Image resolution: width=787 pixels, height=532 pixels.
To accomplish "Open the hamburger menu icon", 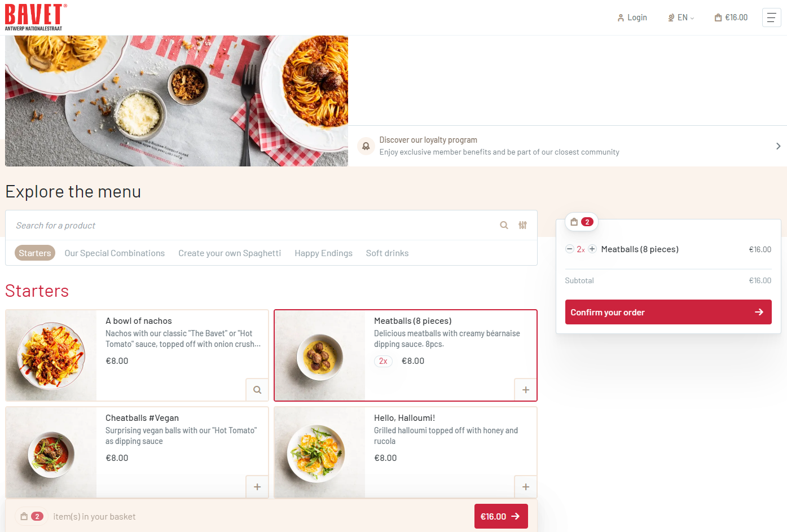I will coord(771,17).
